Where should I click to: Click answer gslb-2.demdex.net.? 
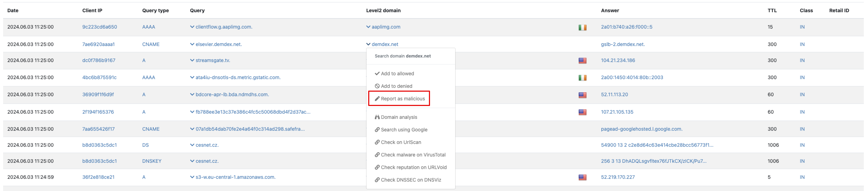(623, 44)
